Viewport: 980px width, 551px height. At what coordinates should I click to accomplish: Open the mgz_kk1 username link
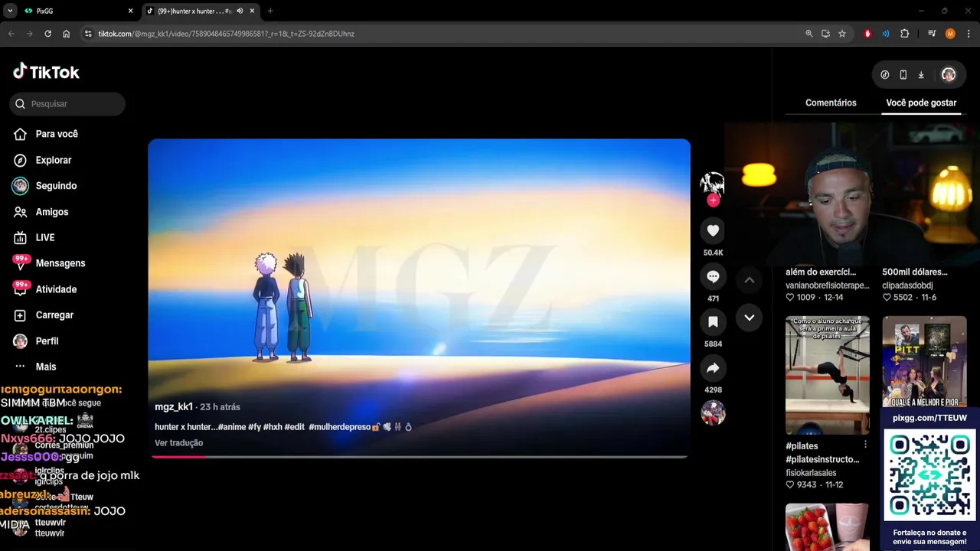pyautogui.click(x=174, y=407)
